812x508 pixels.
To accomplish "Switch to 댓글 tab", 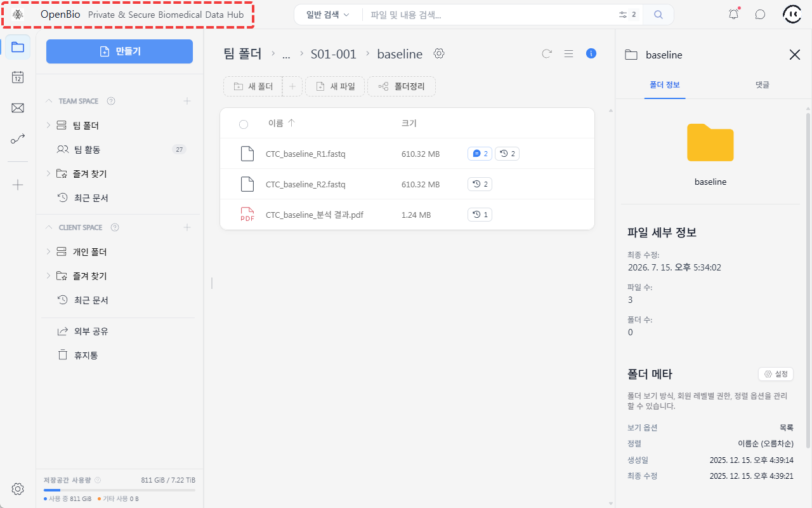I will tap(762, 84).
